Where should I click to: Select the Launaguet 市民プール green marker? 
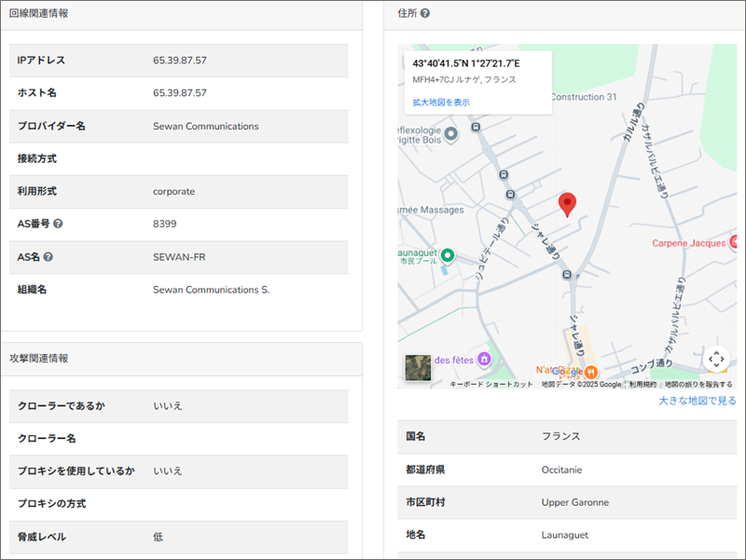[x=447, y=255]
